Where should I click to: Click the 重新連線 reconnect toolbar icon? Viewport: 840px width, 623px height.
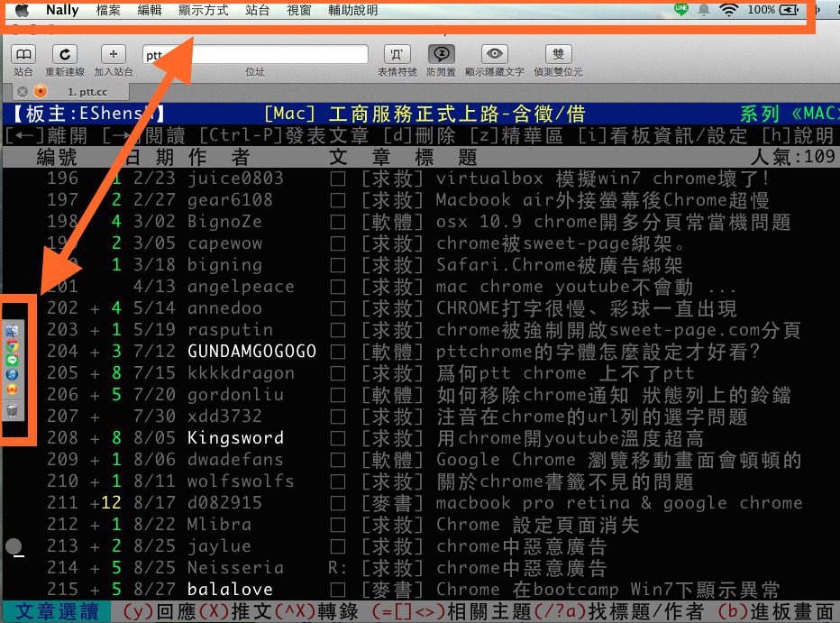click(65, 54)
